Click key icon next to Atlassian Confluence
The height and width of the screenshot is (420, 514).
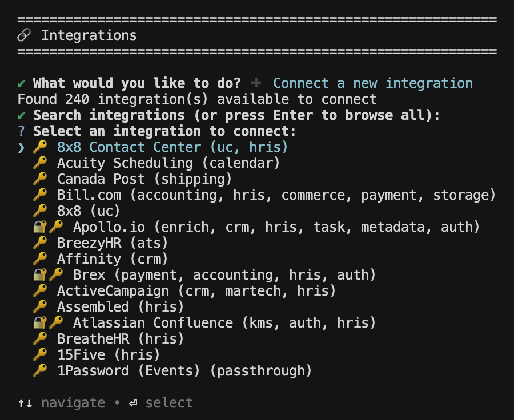[x=56, y=322]
